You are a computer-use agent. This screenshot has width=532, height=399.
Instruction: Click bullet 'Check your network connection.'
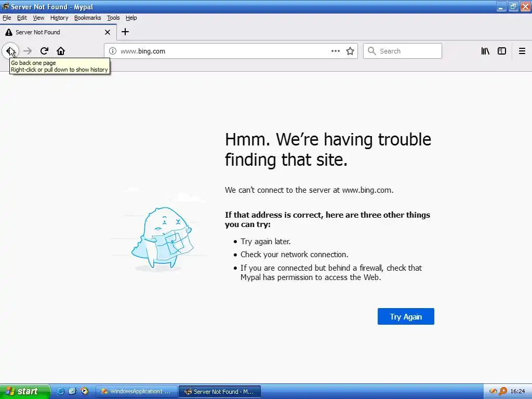point(295,255)
